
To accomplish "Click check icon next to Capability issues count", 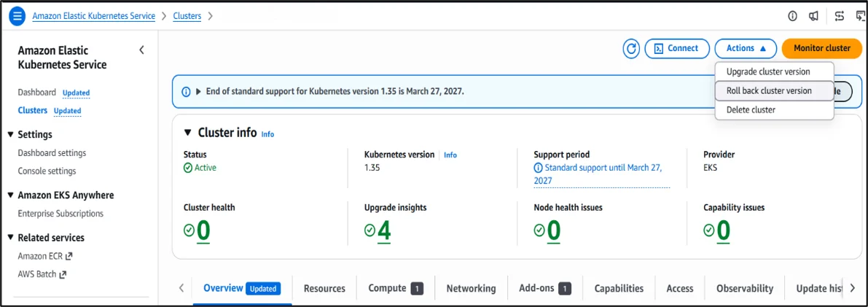I will click(709, 230).
